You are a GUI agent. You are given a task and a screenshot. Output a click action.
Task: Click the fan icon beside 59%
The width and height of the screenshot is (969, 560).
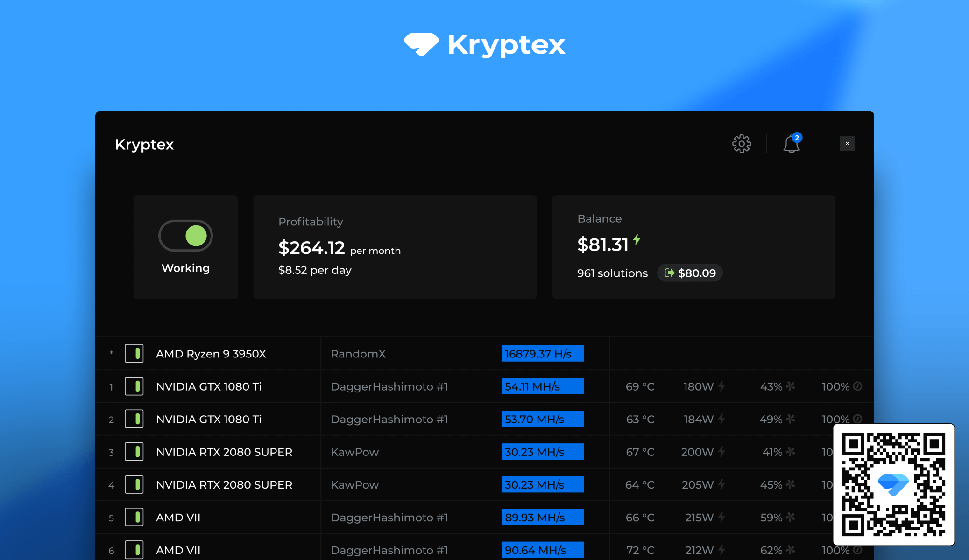[x=790, y=517]
